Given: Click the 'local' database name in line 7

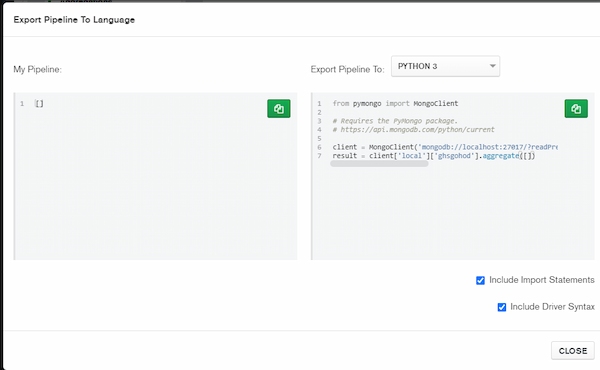Looking at the screenshot, I should (412, 156).
